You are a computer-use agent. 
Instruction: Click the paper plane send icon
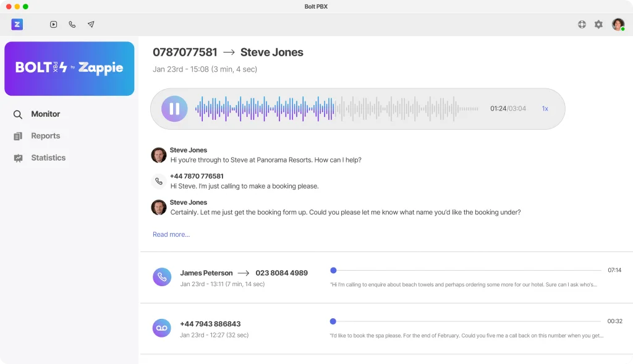(91, 25)
